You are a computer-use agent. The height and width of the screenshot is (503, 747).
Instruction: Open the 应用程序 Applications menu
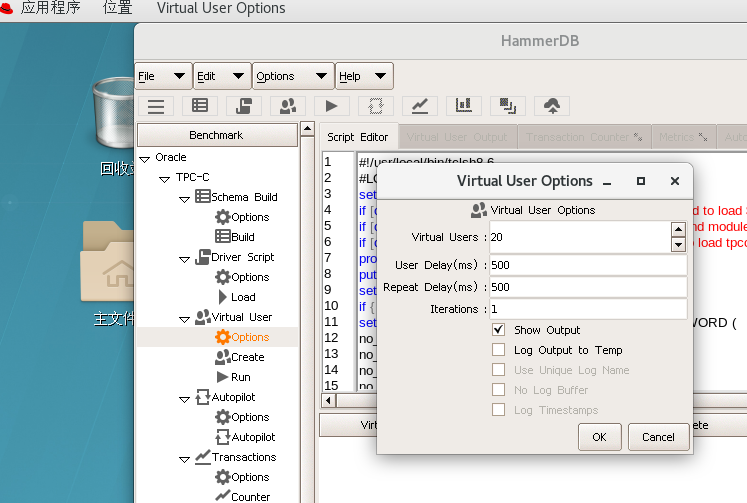click(x=50, y=8)
